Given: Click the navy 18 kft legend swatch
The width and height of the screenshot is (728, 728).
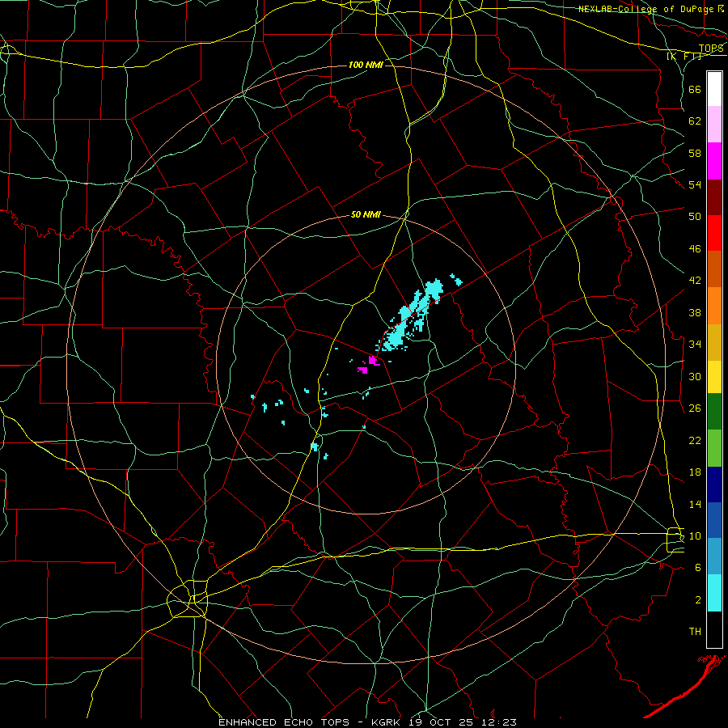Looking at the screenshot, I should [714, 485].
